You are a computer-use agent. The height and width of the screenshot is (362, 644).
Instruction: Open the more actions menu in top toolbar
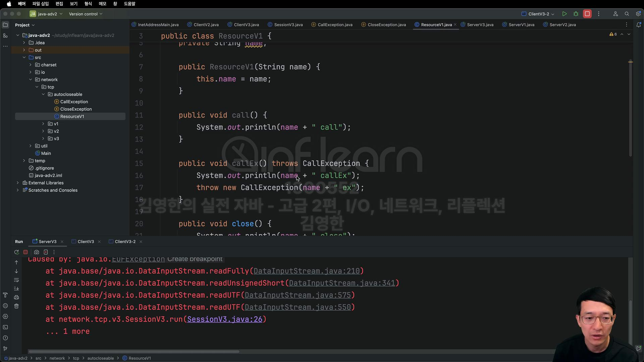599,14
